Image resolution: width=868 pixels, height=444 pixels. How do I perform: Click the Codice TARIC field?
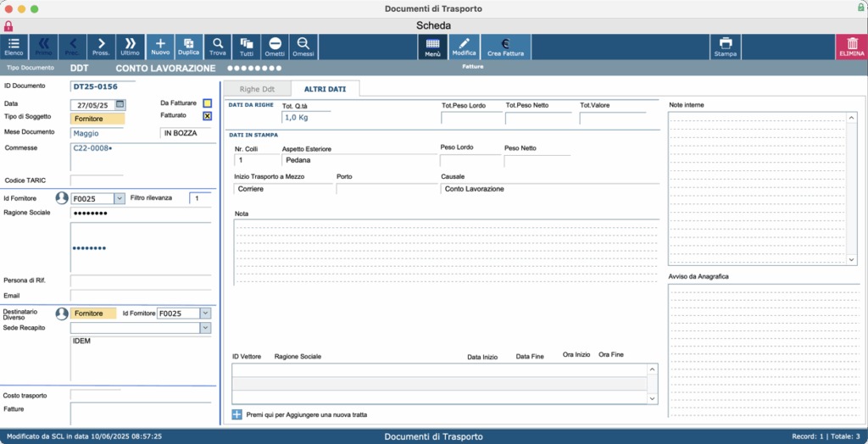pos(97,180)
